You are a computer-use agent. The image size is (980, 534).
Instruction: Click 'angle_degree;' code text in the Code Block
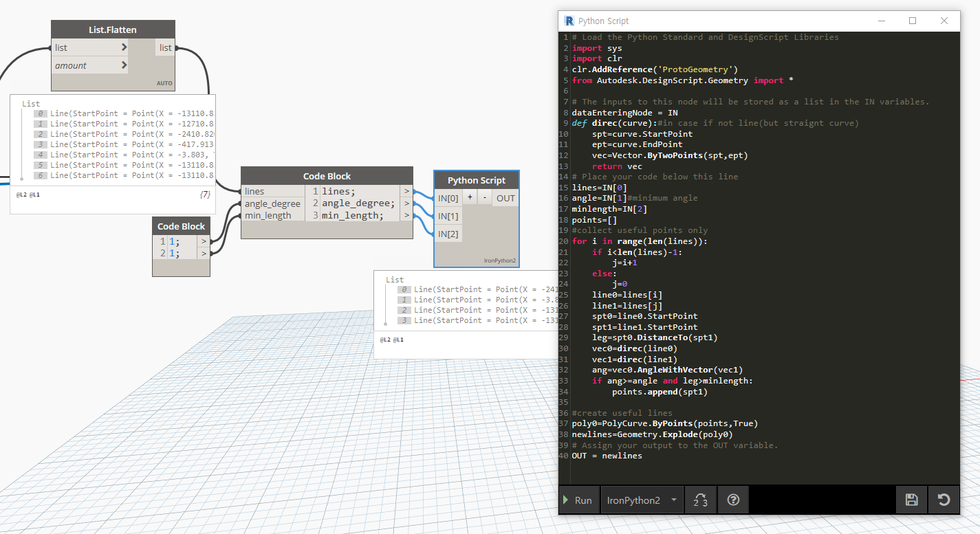pyautogui.click(x=358, y=203)
